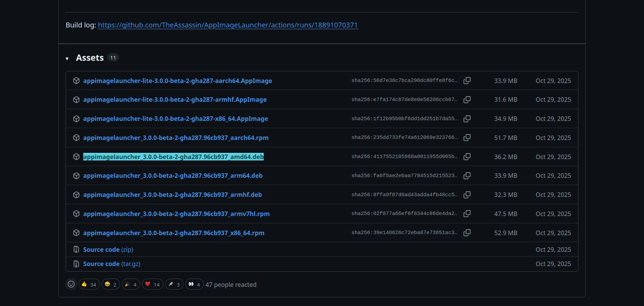The width and height of the screenshot is (644, 306).
Task: Download the x86_64.rpm package
Action: pos(174,233)
